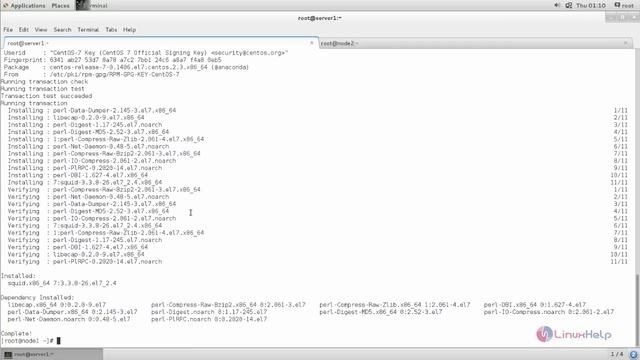The height and width of the screenshot is (360, 640).
Task: Click the network connection icon
Action: (569, 5)
